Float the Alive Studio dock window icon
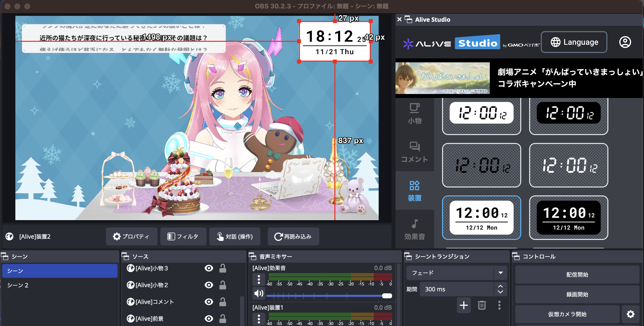This screenshot has height=326, width=644. pyautogui.click(x=408, y=19)
